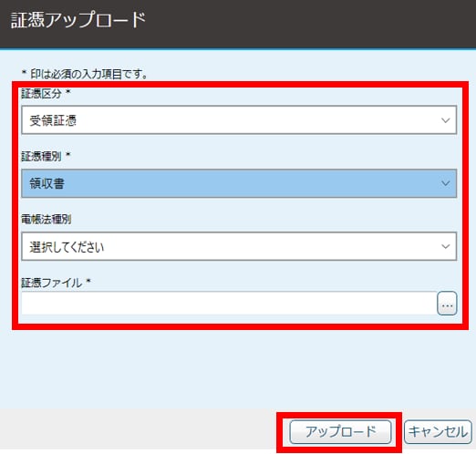476x454 pixels.
Task: Click the アップロード button
Action: pyautogui.click(x=340, y=432)
